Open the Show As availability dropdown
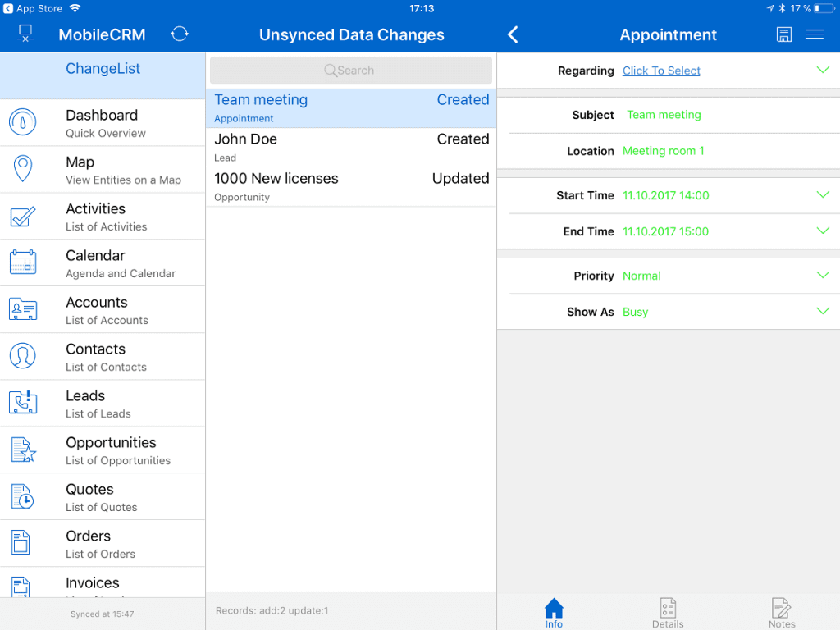This screenshot has height=630, width=840. point(823,312)
